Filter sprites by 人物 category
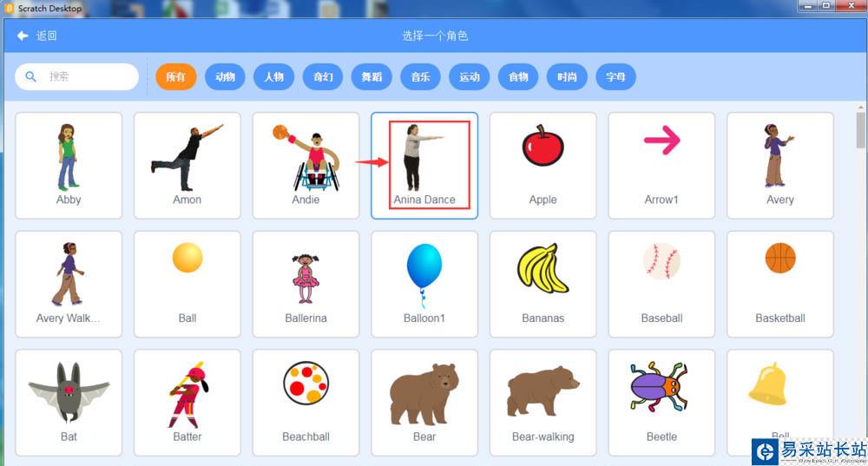 pyautogui.click(x=273, y=77)
